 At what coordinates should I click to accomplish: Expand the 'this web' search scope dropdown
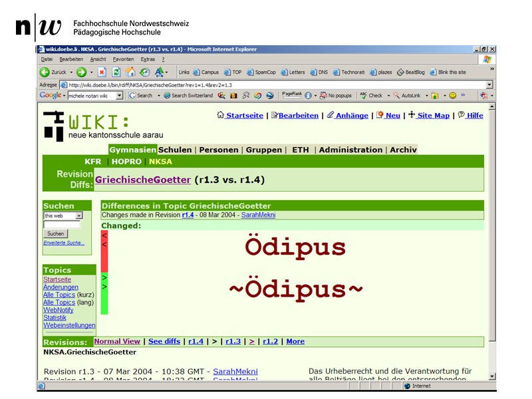79,216
